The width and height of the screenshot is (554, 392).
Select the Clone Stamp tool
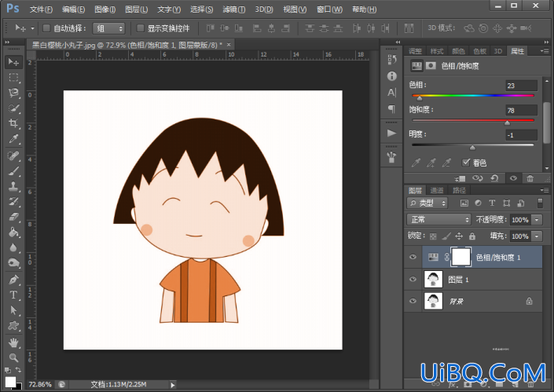pyautogui.click(x=13, y=186)
